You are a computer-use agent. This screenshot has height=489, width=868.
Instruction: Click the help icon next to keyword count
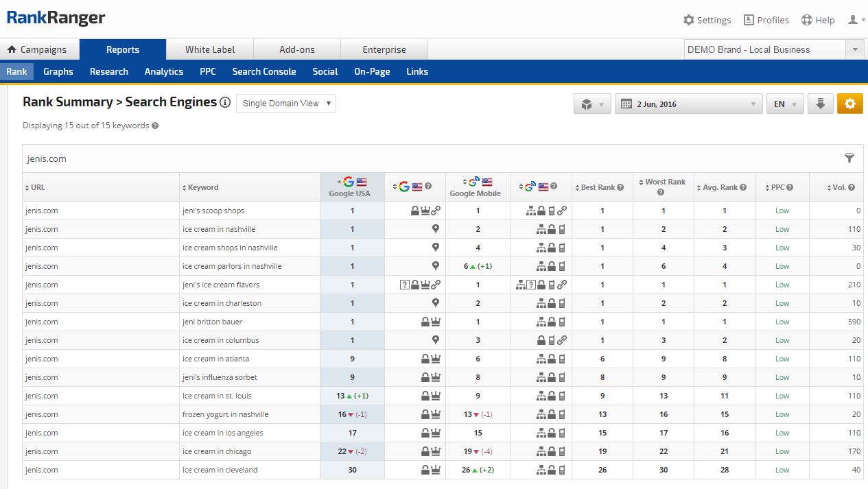(155, 126)
